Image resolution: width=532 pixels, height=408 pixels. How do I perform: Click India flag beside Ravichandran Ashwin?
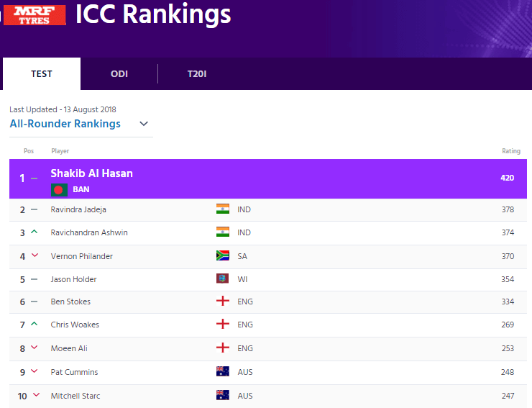[x=223, y=232]
